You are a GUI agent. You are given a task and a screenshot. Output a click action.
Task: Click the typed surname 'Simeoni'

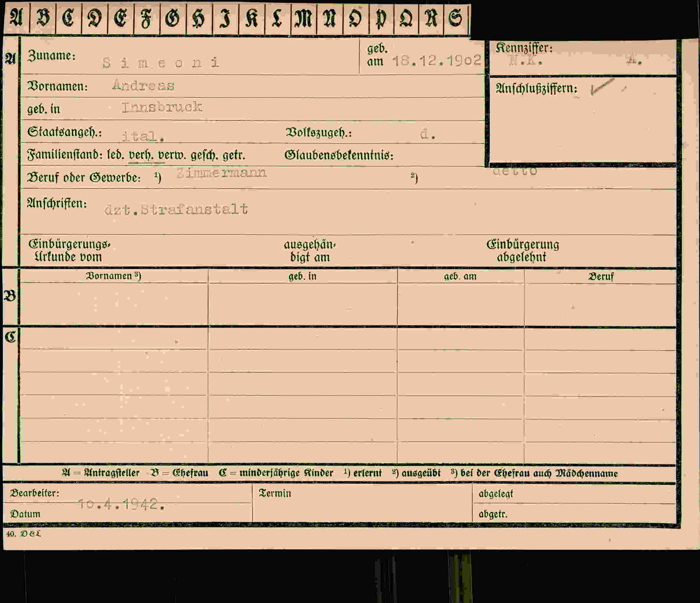pyautogui.click(x=161, y=63)
